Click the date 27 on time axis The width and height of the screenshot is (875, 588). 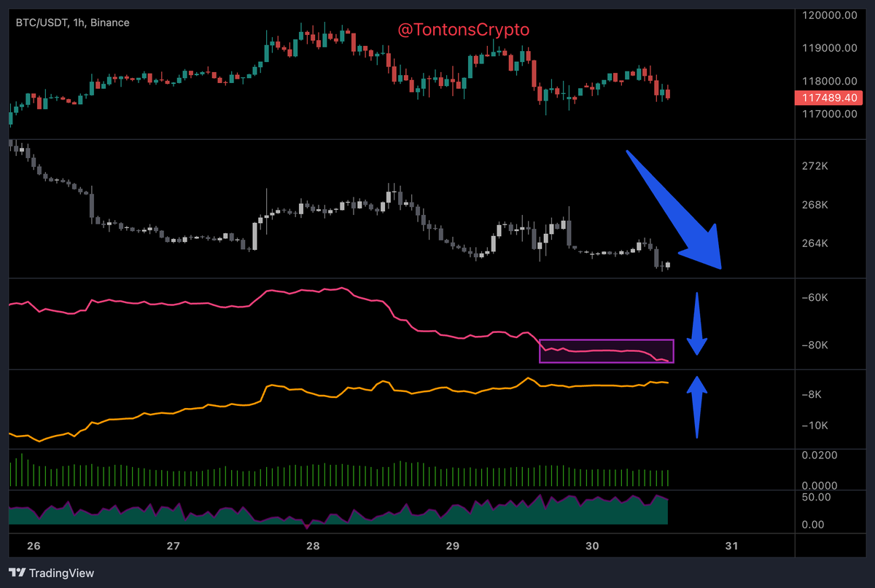click(173, 546)
